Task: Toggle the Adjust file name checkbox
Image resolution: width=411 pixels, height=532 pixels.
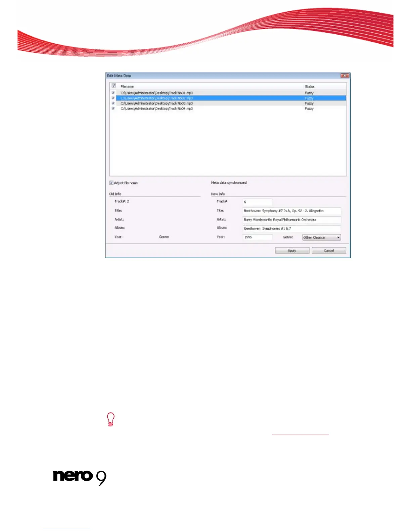Action: [111, 183]
